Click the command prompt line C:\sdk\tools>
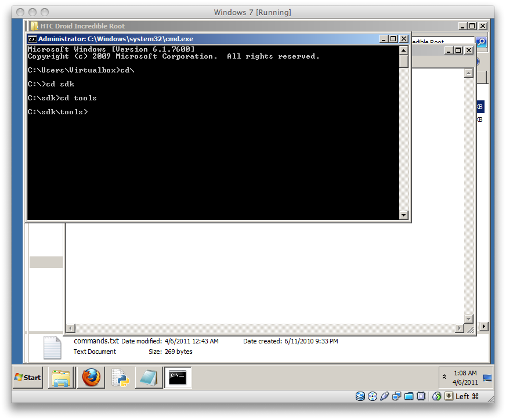Viewport: 506px width, 420px height. [58, 112]
